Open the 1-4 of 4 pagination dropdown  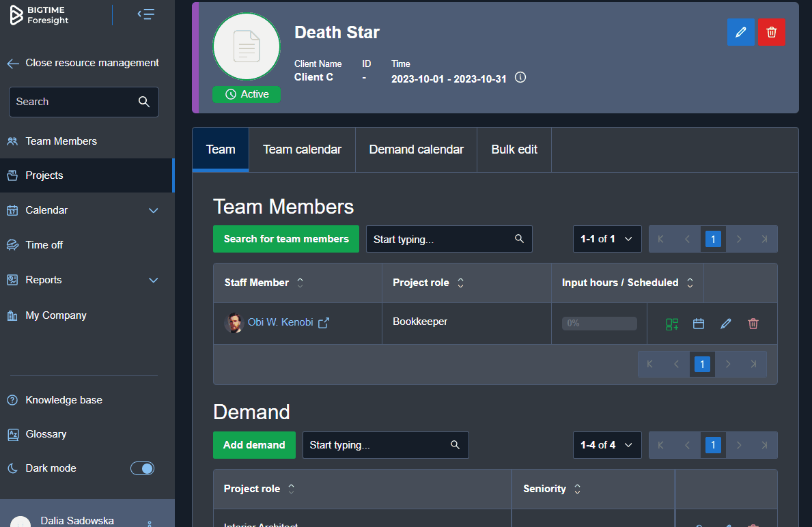[x=606, y=444]
